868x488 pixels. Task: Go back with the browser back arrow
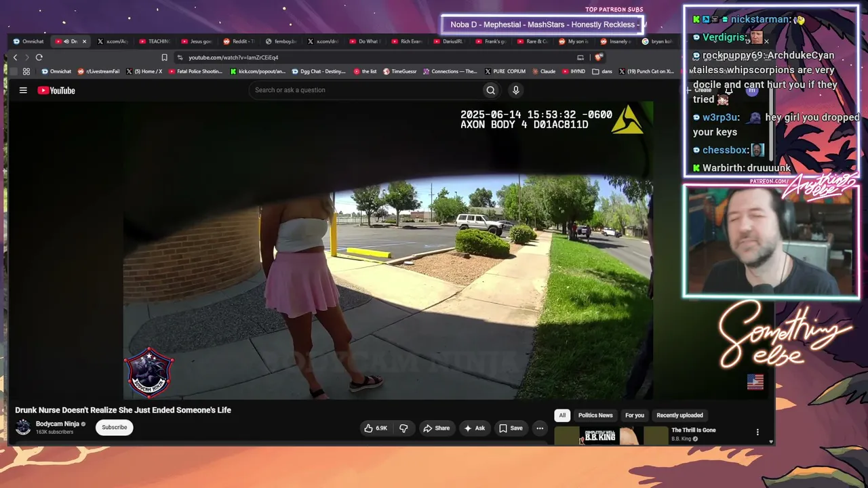(x=15, y=58)
